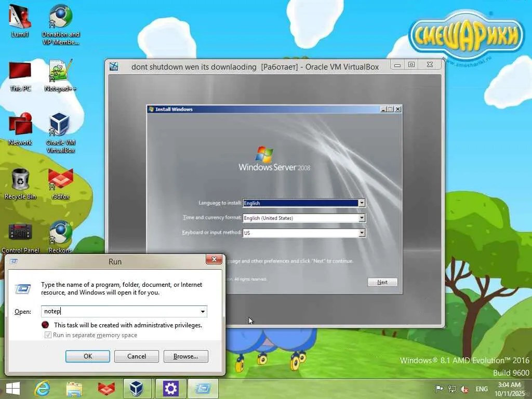Open Donation and VIP Membership shortcut
The height and width of the screenshot is (399, 532).
60,24
